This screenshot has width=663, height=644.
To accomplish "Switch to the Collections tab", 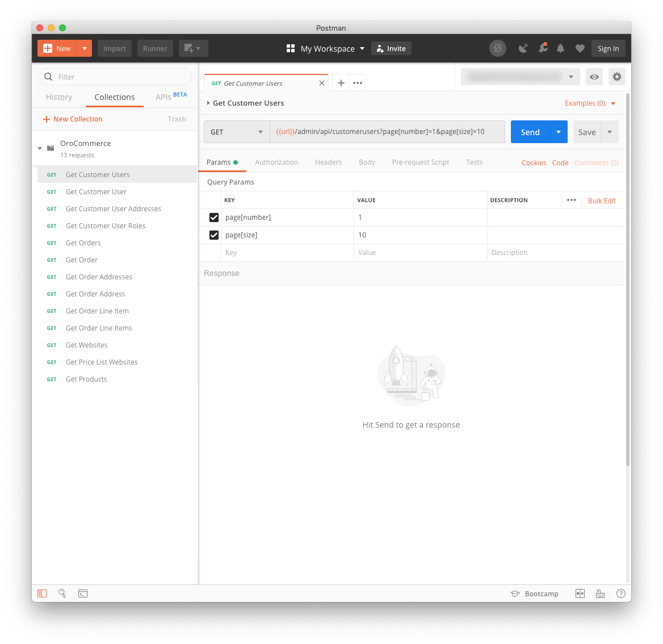I will pos(115,97).
